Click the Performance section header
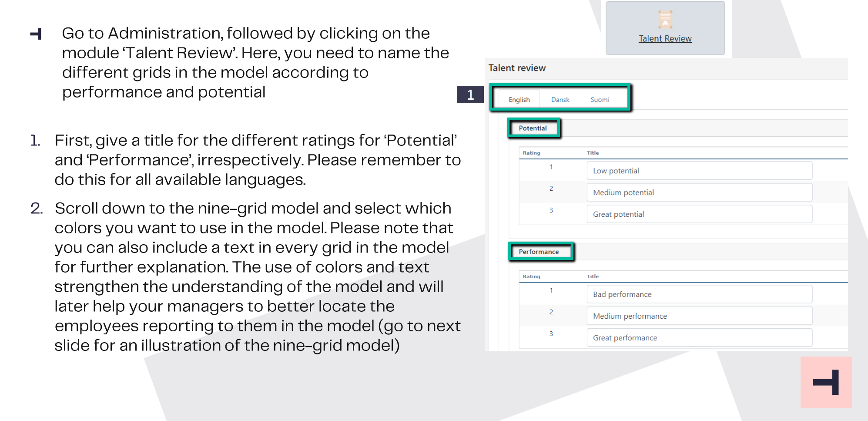 [539, 252]
